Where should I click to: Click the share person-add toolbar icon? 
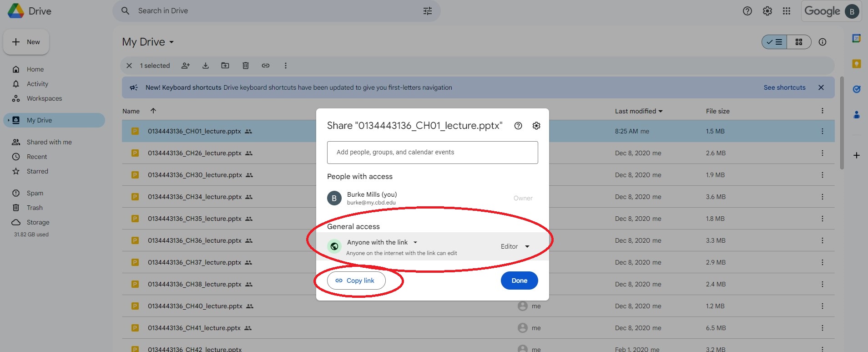[186, 66]
